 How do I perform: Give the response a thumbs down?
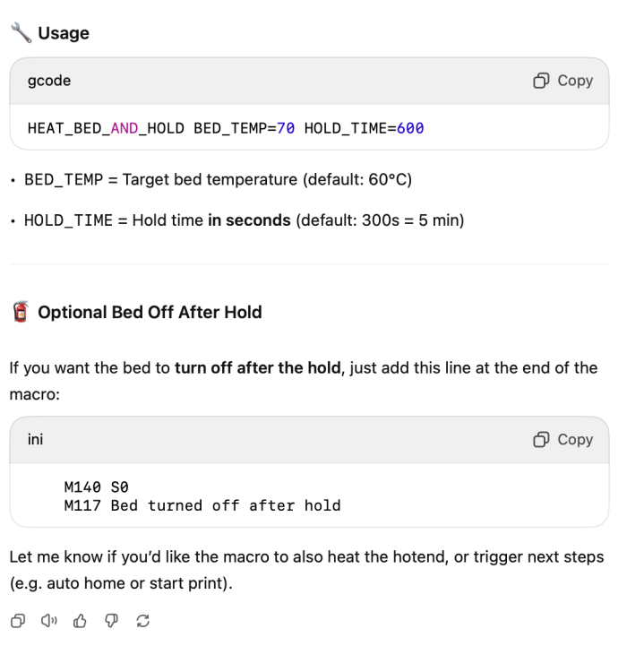tap(111, 621)
